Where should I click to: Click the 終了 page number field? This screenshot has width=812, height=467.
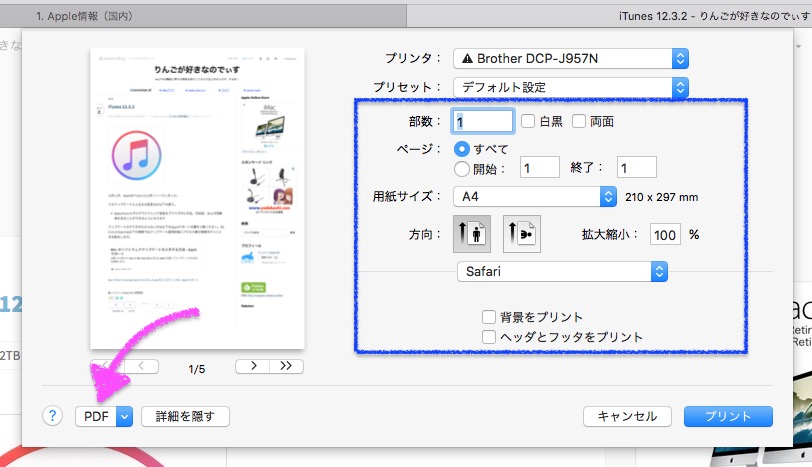coord(636,168)
